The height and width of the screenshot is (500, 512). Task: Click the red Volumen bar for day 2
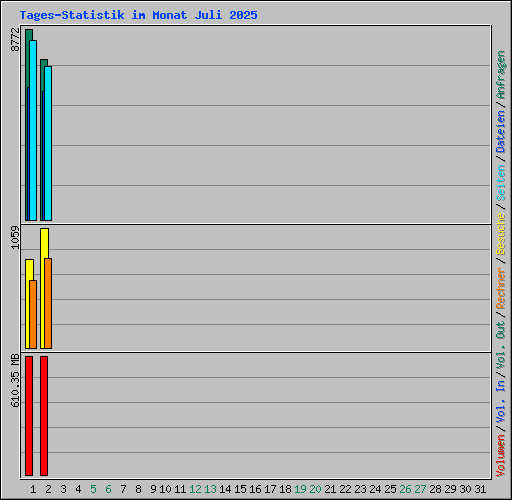[44, 416]
